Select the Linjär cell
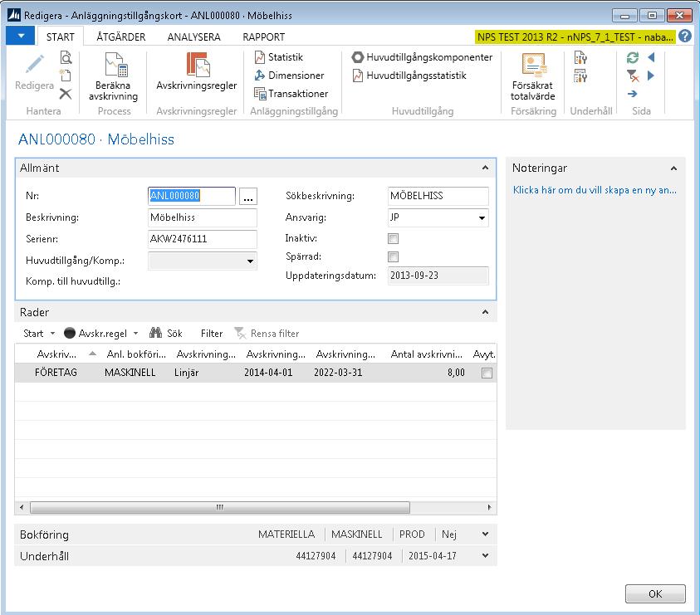 tap(187, 373)
